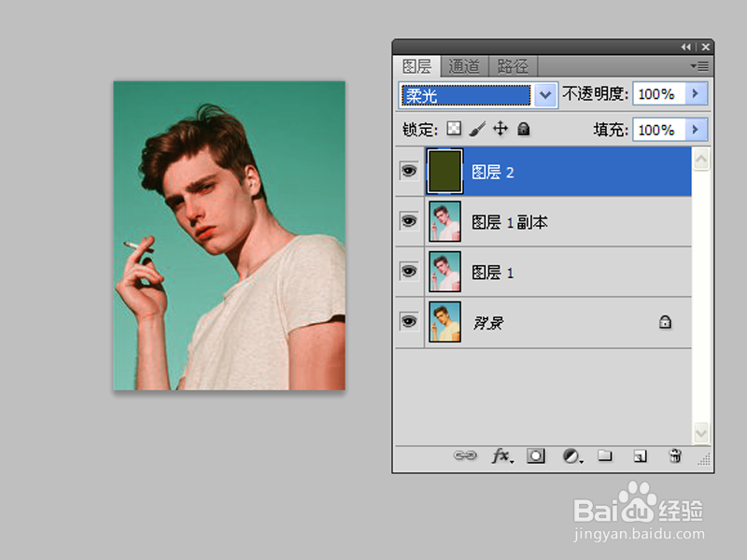Click the 填充 100% value field
The image size is (747, 560).
[x=659, y=130]
